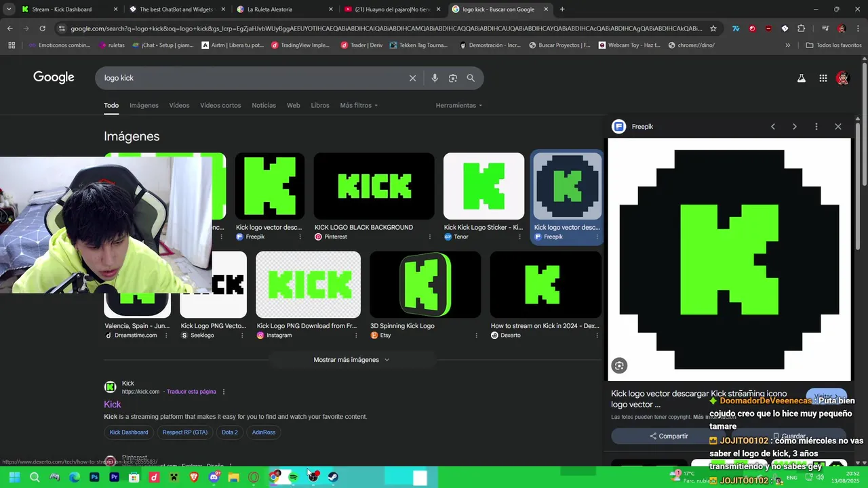Open Steam from the taskbar
868x488 pixels.
point(334,477)
